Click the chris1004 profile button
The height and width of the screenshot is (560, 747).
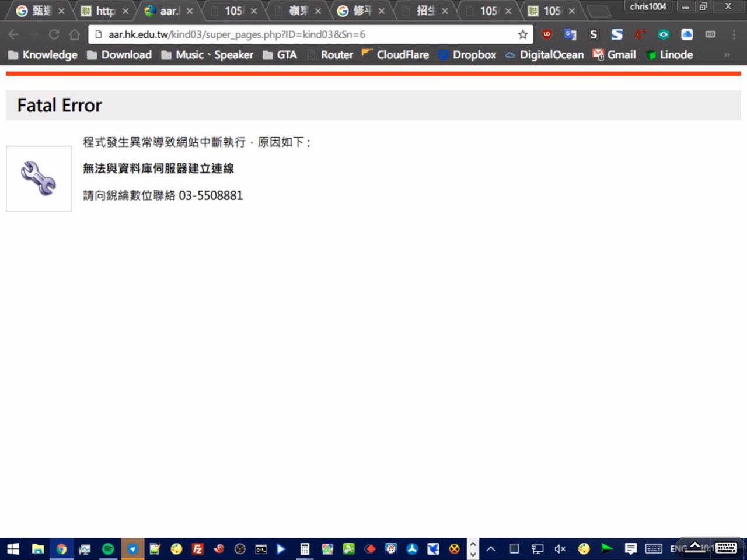click(x=648, y=6)
